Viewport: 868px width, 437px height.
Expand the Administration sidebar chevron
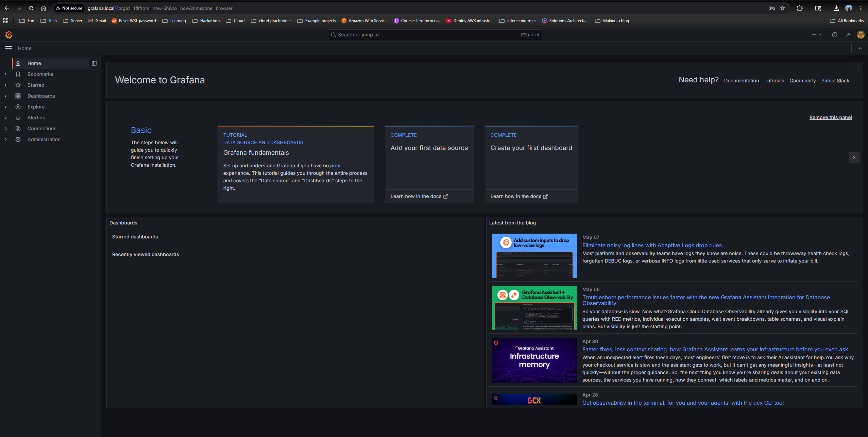[6, 139]
